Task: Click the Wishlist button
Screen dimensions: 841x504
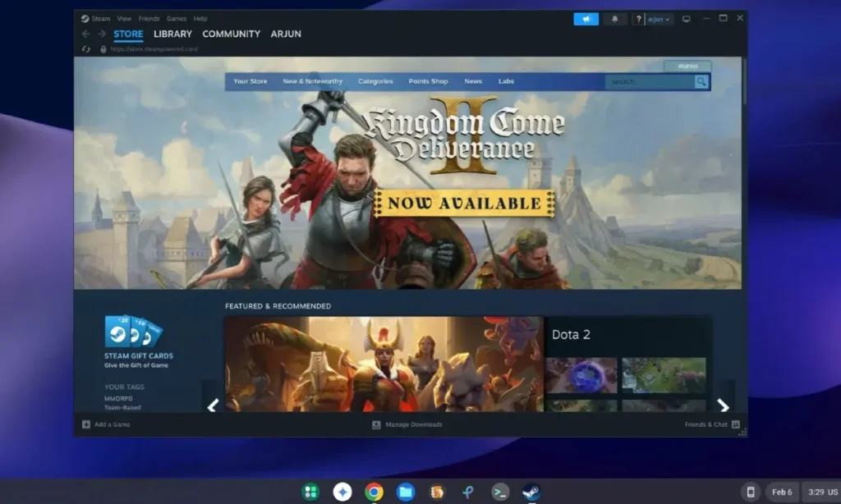Action: coord(687,66)
